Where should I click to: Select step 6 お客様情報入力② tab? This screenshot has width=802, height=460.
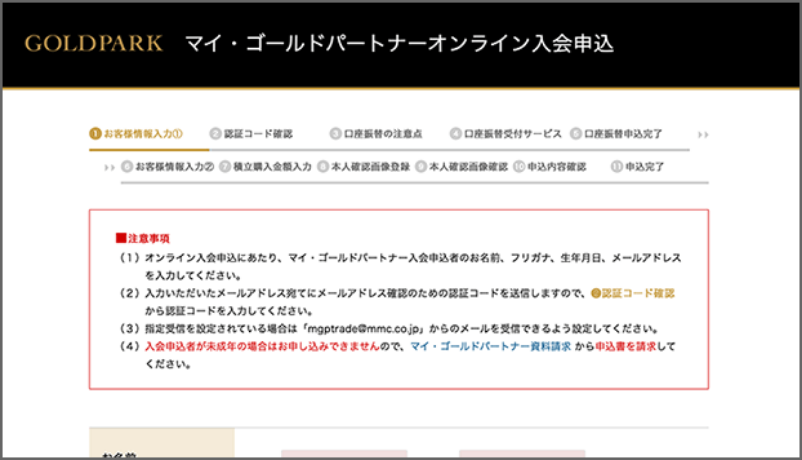[168, 167]
